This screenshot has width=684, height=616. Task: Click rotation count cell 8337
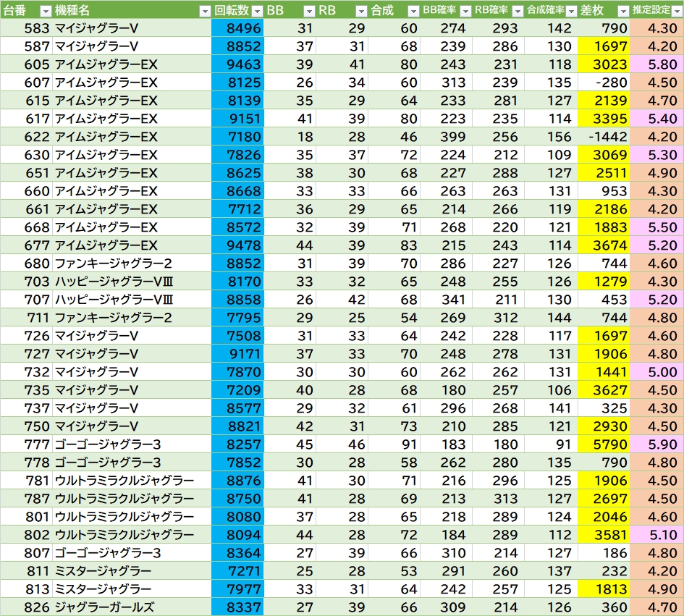click(237, 607)
